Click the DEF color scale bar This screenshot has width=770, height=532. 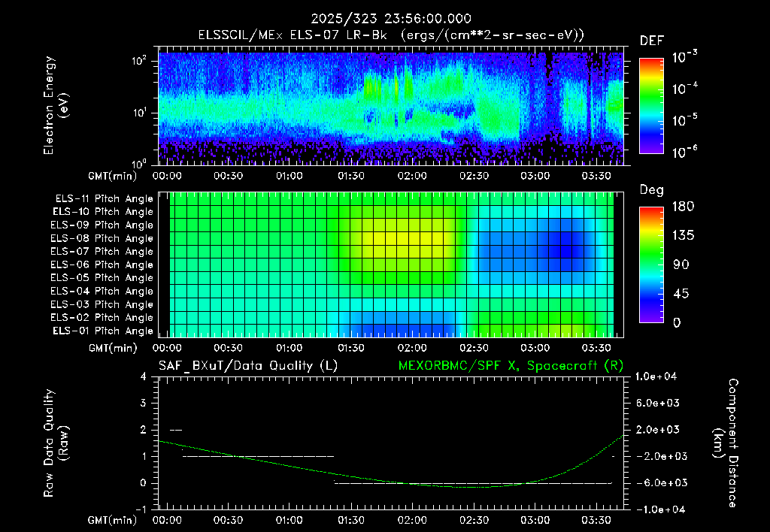pos(651,105)
